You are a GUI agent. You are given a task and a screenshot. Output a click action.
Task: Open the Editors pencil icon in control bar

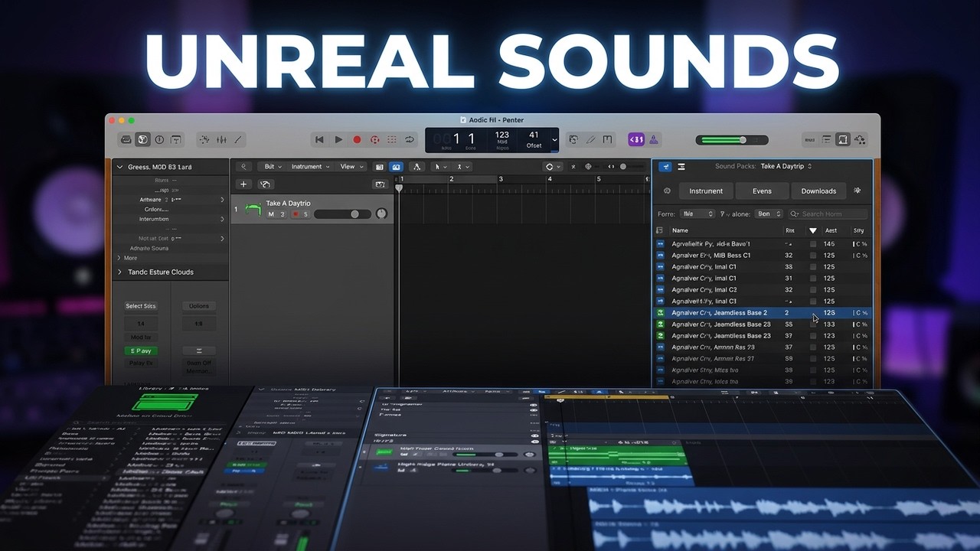click(x=238, y=140)
